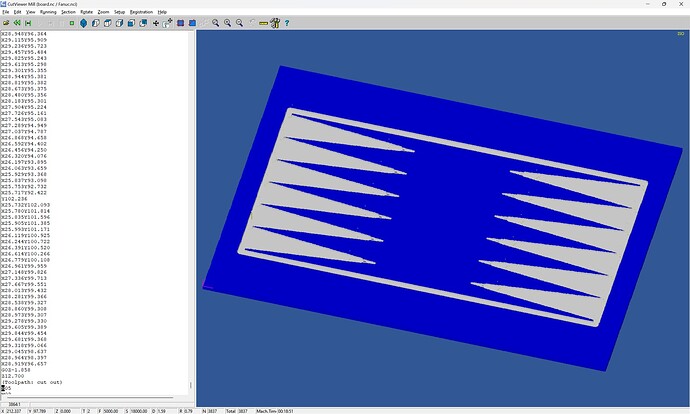690x414 pixels.
Task: Click the green run-to-end icon
Action: point(28,23)
